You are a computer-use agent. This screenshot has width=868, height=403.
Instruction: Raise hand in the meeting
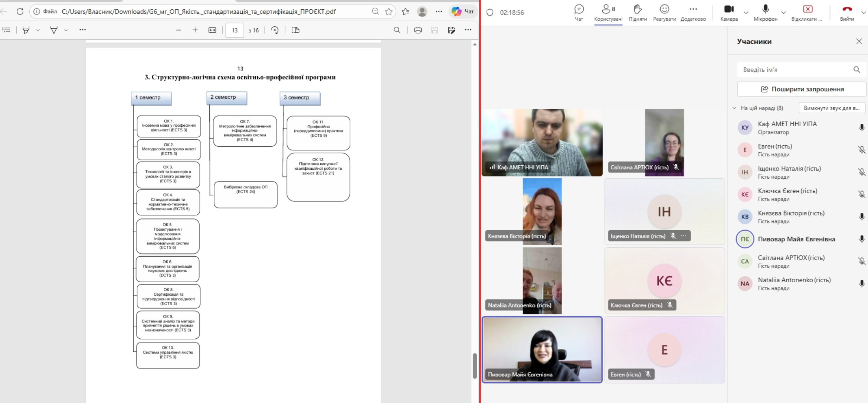pyautogui.click(x=638, y=12)
